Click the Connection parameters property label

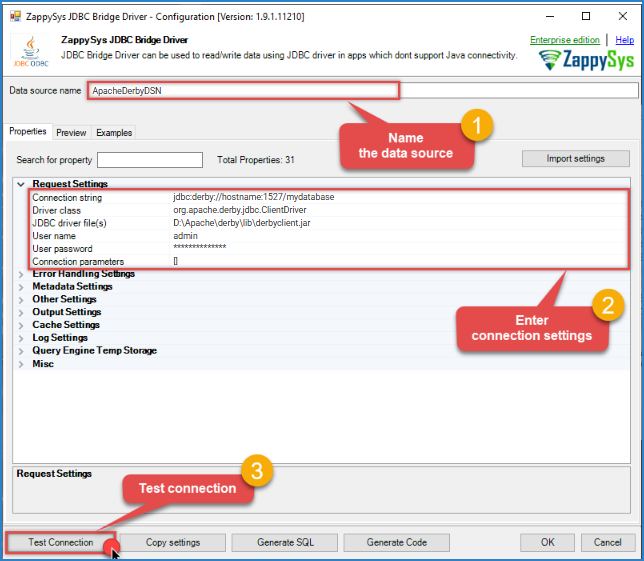pyautogui.click(x=78, y=262)
